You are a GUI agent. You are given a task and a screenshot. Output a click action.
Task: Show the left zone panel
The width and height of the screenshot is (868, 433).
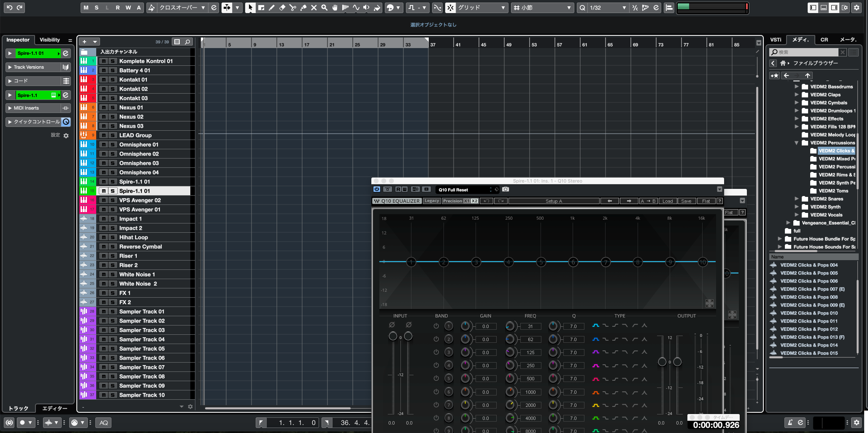tap(813, 8)
